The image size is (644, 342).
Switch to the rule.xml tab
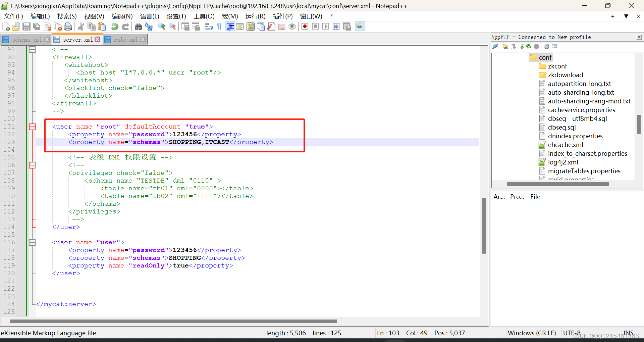126,40
